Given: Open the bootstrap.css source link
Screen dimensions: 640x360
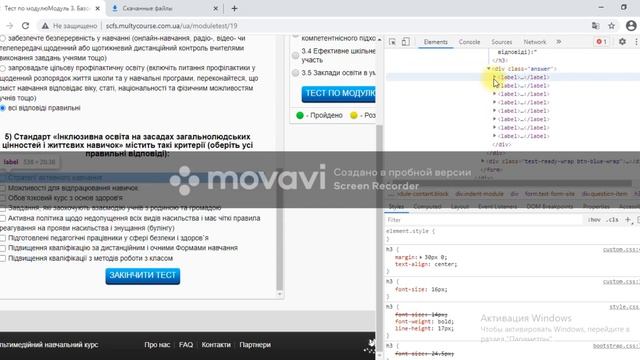Looking at the screenshot, I should [x=616, y=346].
